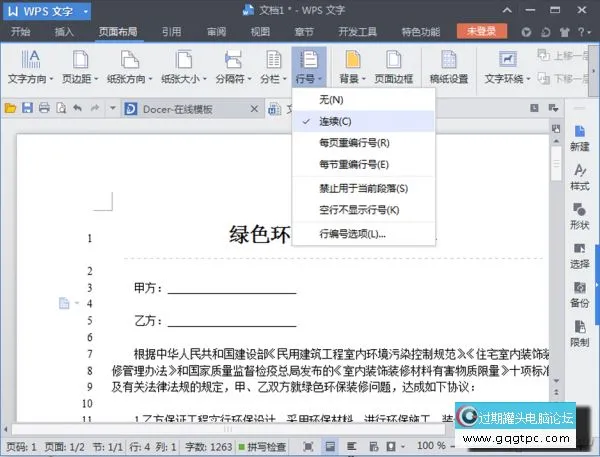Open tab list dropdown right of document tabs

pos(553,108)
